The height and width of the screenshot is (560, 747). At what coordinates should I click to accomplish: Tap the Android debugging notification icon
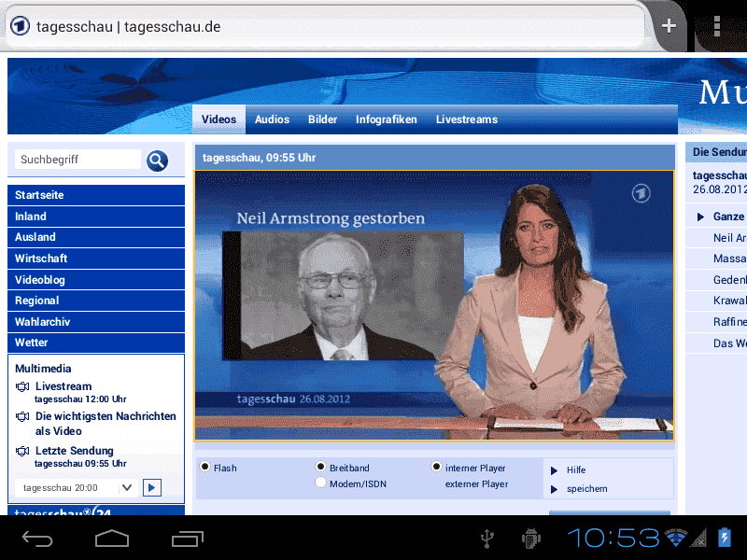[x=530, y=539]
